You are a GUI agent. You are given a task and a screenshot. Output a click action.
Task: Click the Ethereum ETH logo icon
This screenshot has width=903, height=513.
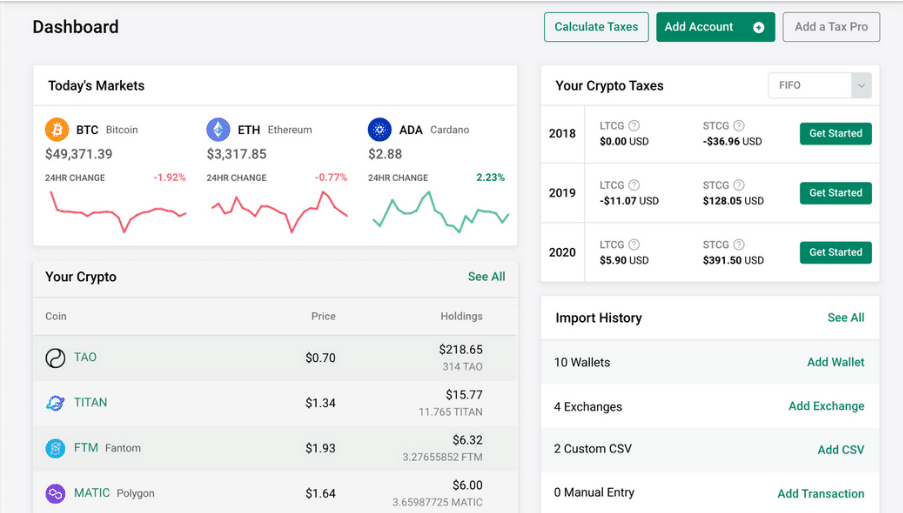tap(218, 130)
